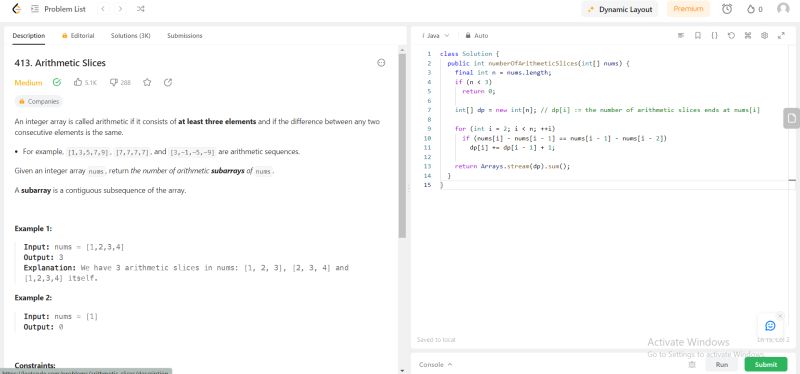Open the Dynamic Layout menu

click(620, 9)
